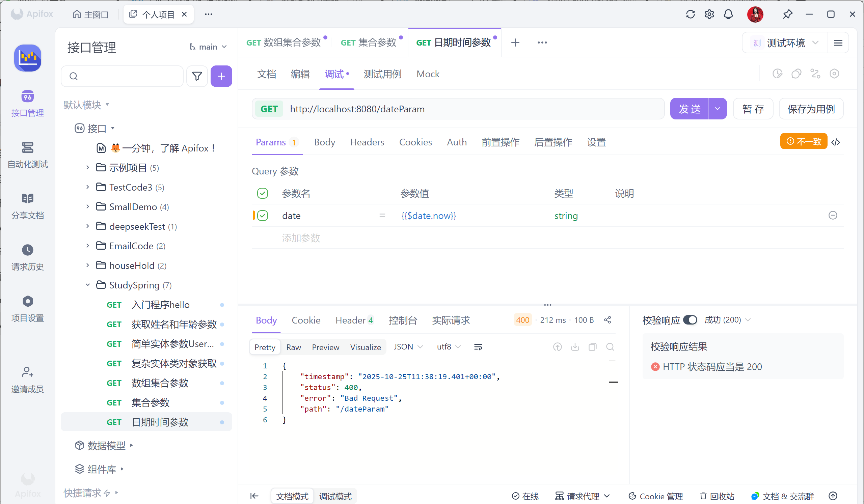Uncheck the date parameter checkbox
This screenshot has width=864, height=504.
tap(263, 216)
